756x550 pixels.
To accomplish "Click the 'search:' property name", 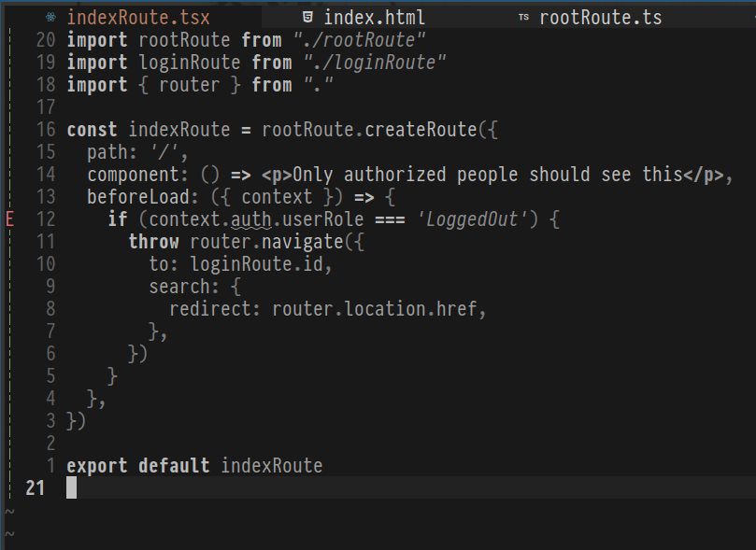I will (x=184, y=287).
